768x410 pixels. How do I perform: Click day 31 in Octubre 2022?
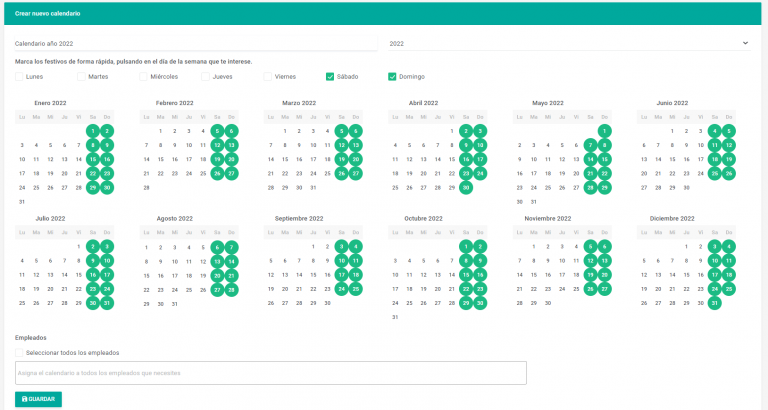pyautogui.click(x=395, y=317)
